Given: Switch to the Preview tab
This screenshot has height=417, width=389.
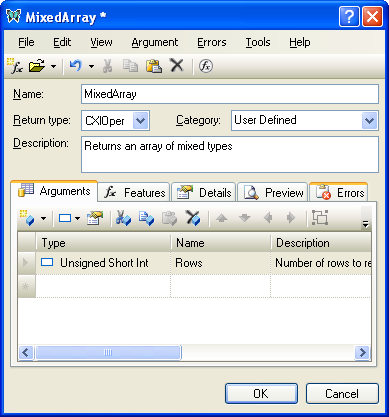Looking at the screenshot, I should pyautogui.click(x=273, y=193).
